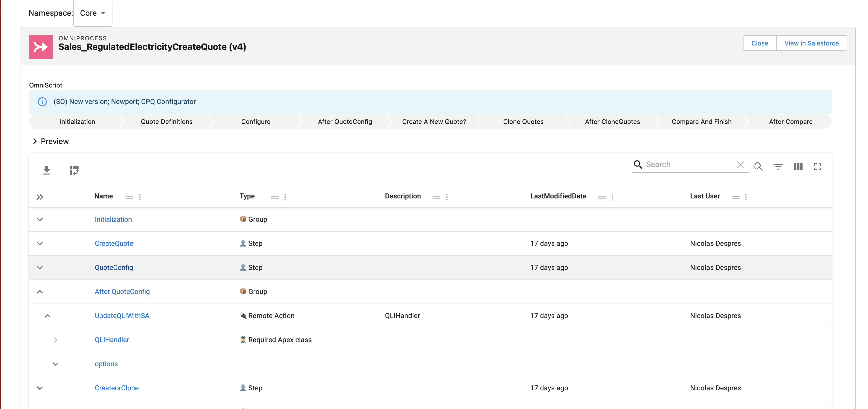Screen dimensions: 868x409
Task: Select the After Compare path step
Action: tap(790, 121)
